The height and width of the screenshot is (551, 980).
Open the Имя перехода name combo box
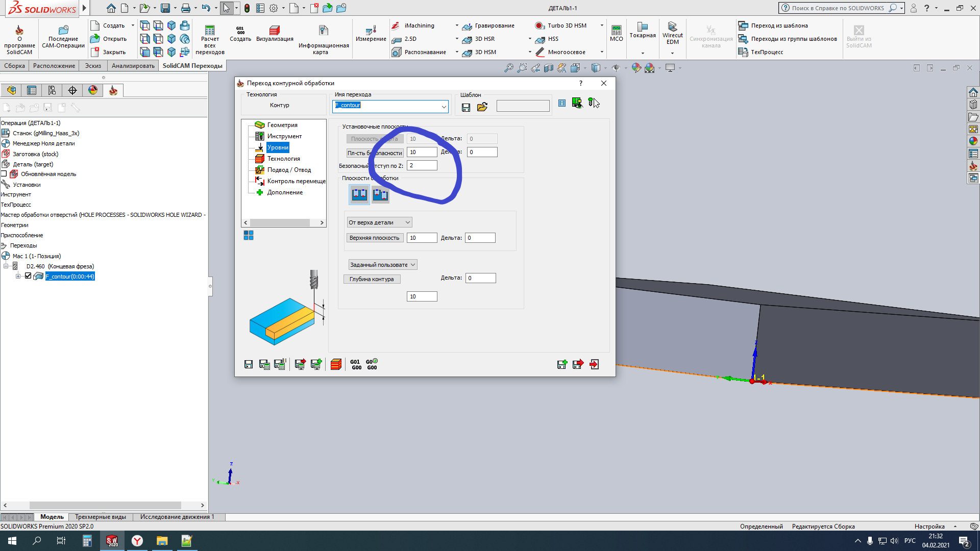coord(444,106)
